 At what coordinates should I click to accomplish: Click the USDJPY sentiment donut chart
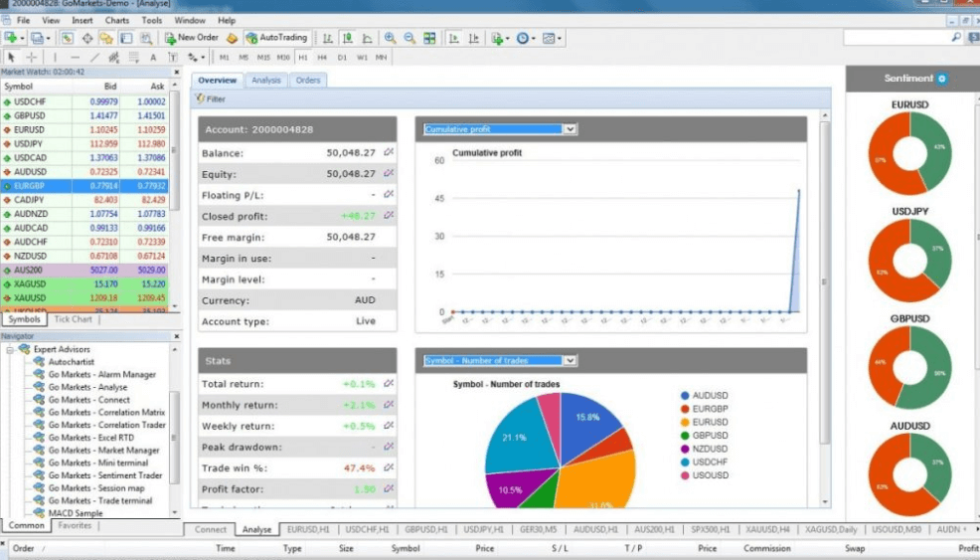click(909, 261)
